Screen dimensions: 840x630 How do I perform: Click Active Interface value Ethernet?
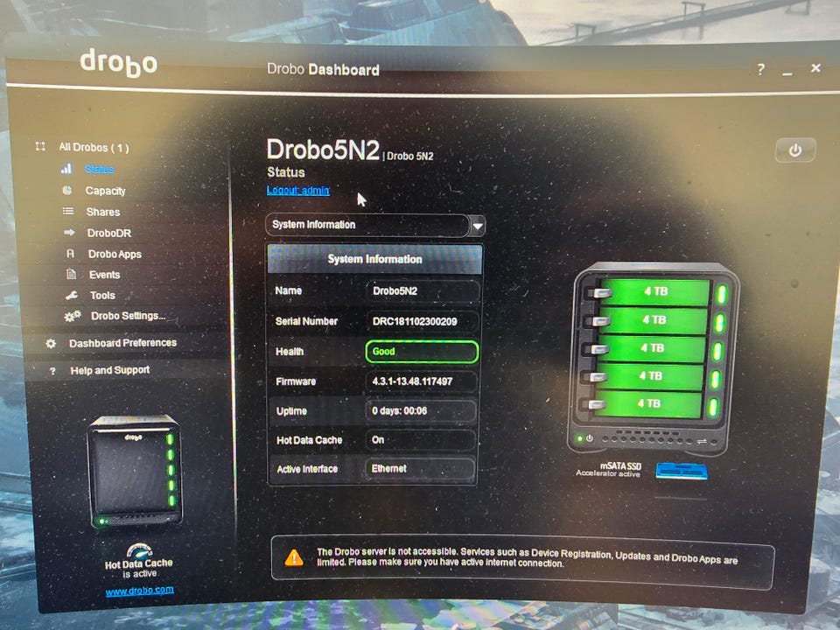point(421,469)
